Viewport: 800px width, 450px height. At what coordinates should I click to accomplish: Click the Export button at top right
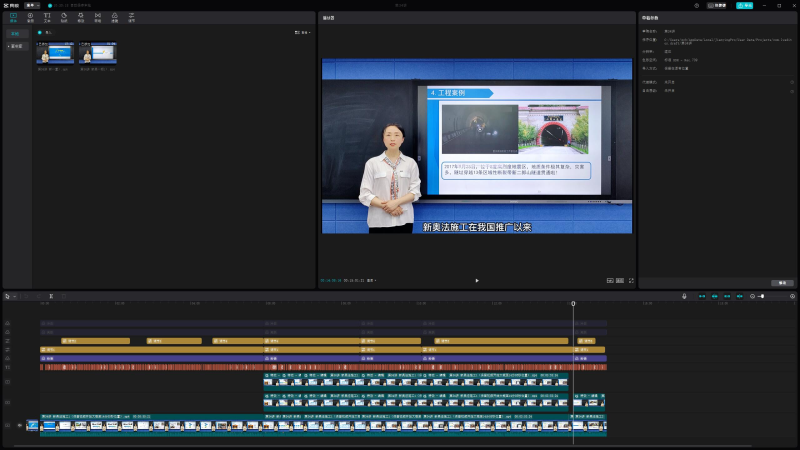pyautogui.click(x=745, y=5)
